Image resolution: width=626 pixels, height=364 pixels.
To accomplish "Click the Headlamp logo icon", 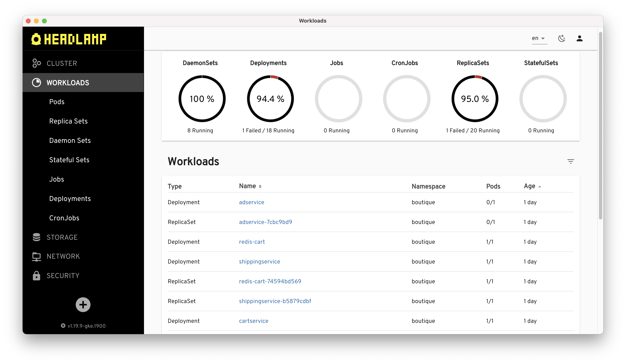I will pyautogui.click(x=36, y=39).
